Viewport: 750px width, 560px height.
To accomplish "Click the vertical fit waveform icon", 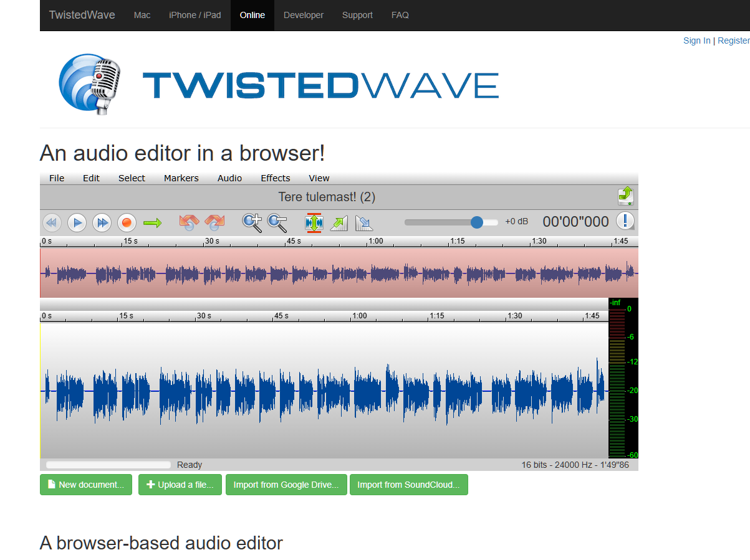I will click(x=314, y=222).
